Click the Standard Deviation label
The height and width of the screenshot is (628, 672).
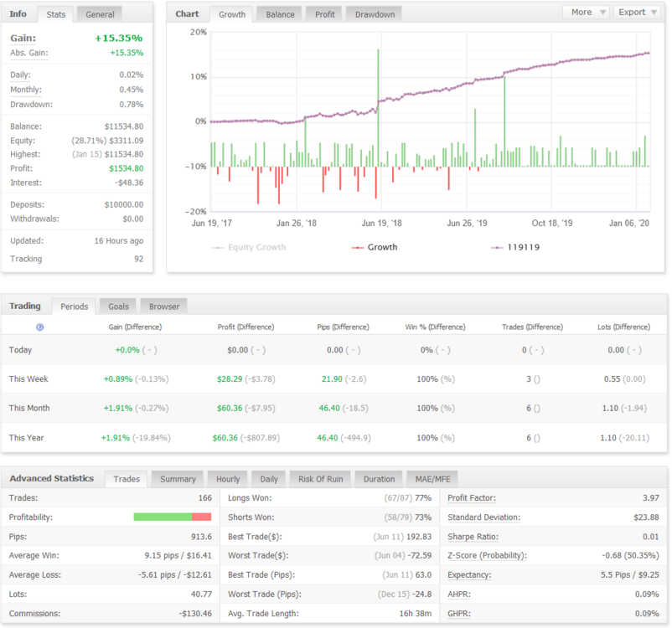483,517
